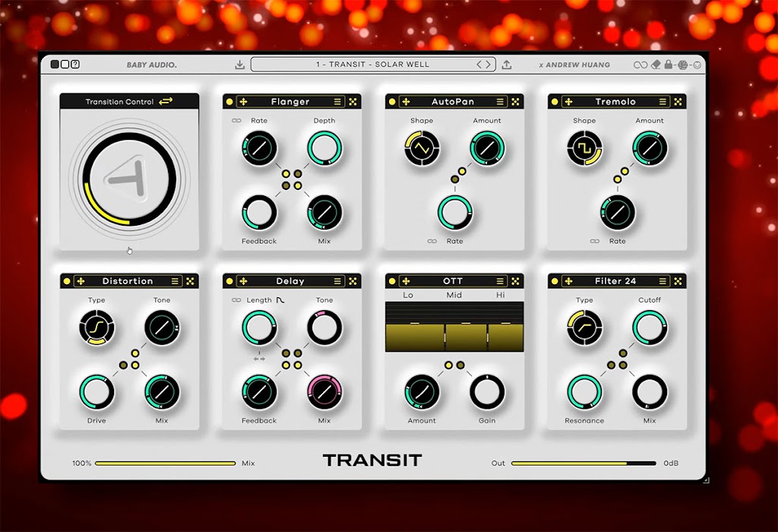Toggle the AutoPan Rate sync link
This screenshot has height=532, width=778.
click(432, 241)
